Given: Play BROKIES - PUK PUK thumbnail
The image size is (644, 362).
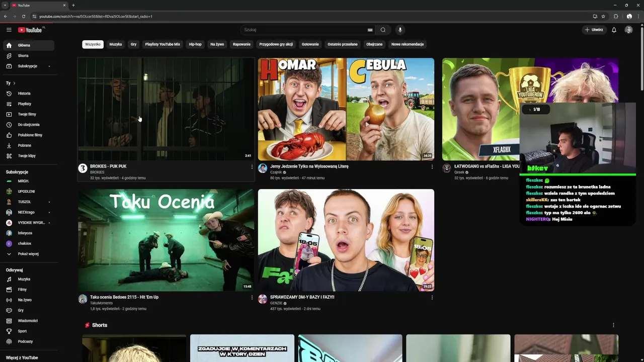Looking at the screenshot, I should (166, 109).
